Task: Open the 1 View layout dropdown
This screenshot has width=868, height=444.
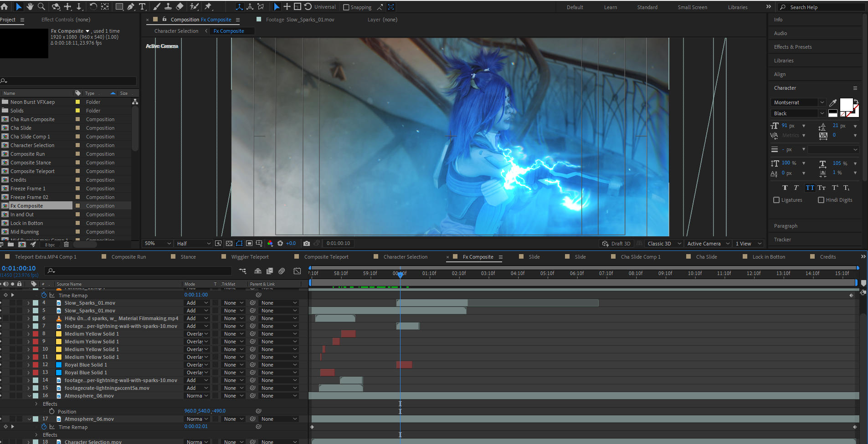Action: (748, 244)
